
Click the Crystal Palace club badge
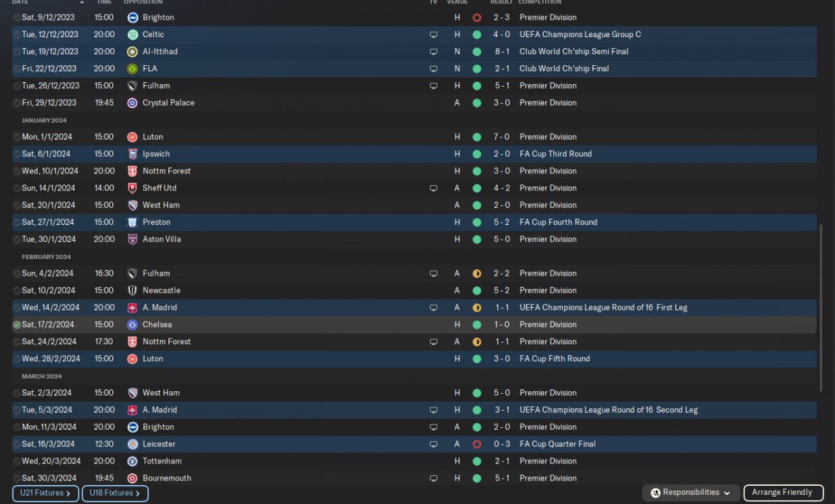(x=132, y=103)
